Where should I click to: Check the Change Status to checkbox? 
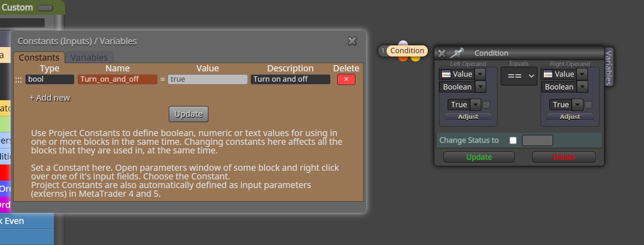coord(513,140)
